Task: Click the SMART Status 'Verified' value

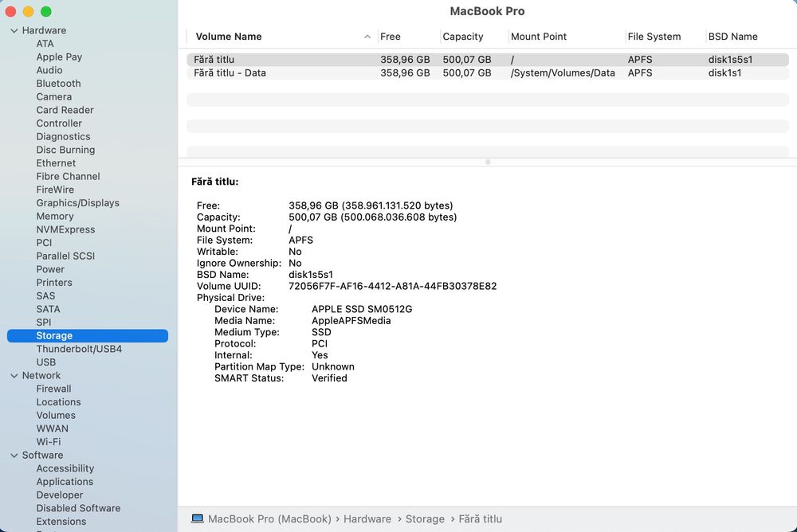Action: pos(329,378)
